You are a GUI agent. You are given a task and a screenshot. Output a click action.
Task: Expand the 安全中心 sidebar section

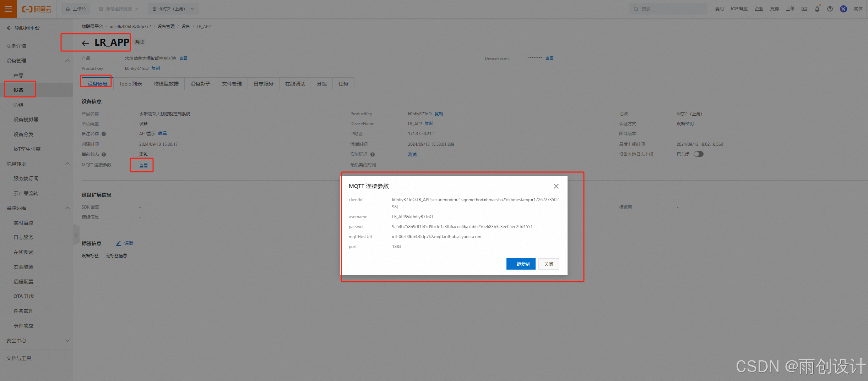point(67,341)
